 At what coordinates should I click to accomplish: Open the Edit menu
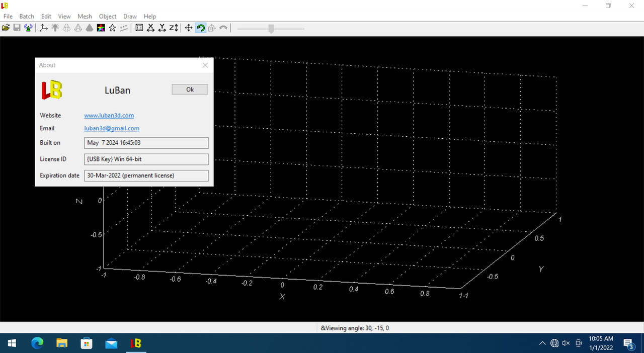[46, 16]
